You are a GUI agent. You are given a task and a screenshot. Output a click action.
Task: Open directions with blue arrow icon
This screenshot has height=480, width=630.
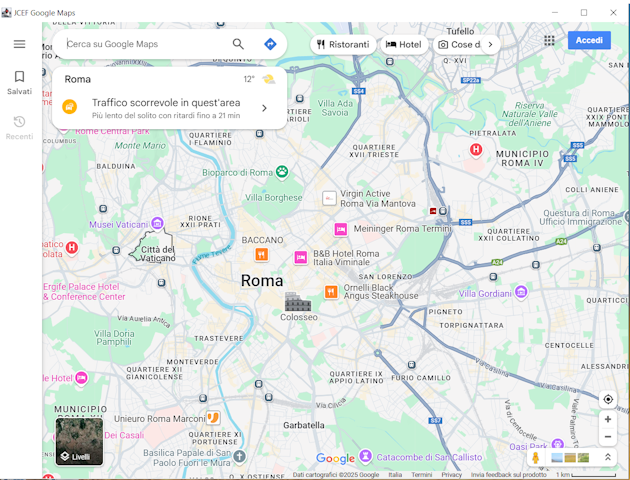pyautogui.click(x=270, y=44)
